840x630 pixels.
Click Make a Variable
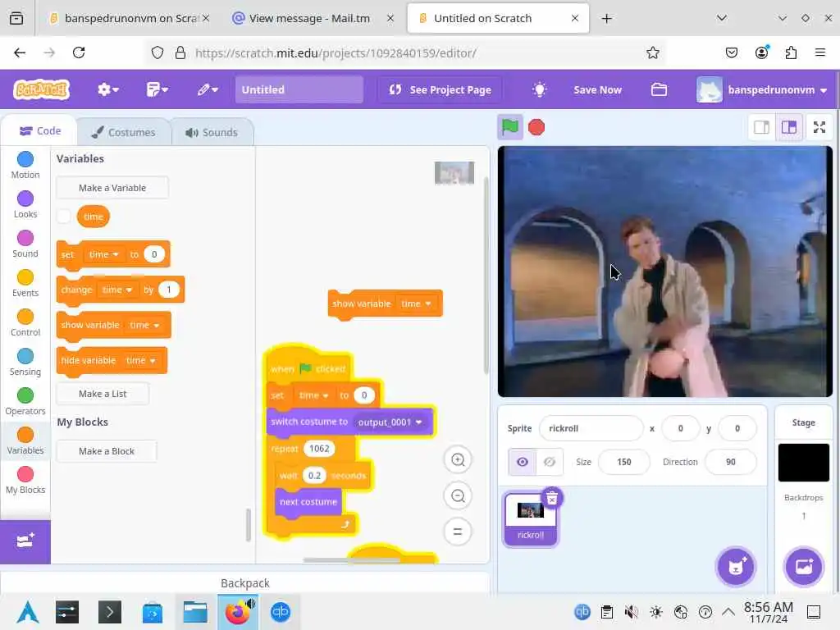click(112, 188)
